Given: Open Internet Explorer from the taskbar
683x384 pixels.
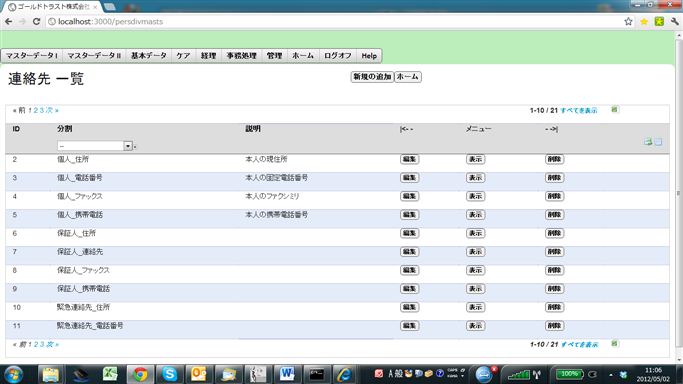Looking at the screenshot, I should pyautogui.click(x=345, y=374).
